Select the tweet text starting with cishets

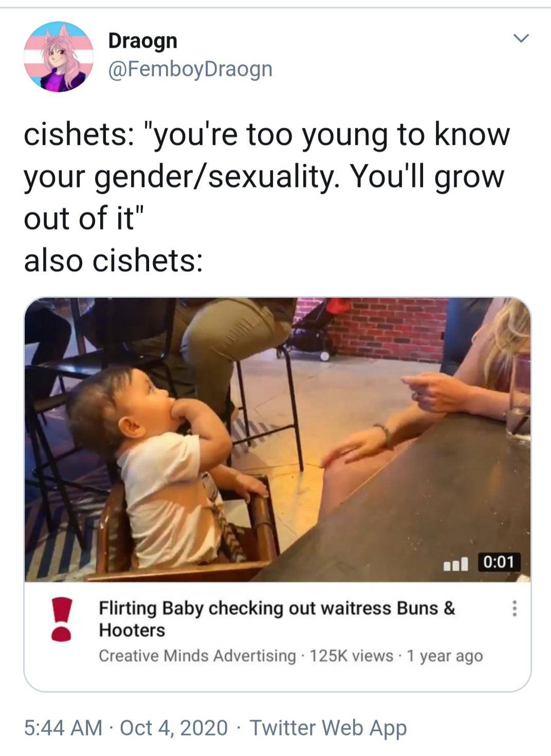(x=267, y=197)
